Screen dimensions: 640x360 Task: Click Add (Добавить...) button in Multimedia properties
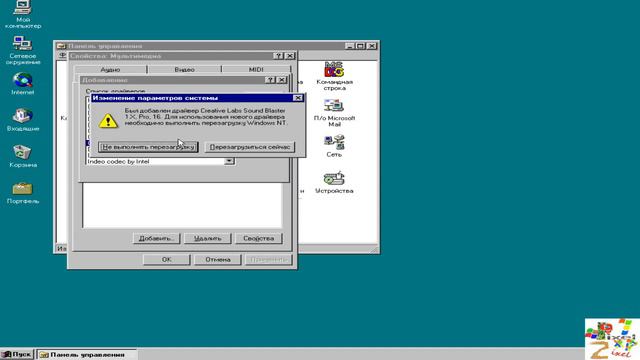point(157,238)
